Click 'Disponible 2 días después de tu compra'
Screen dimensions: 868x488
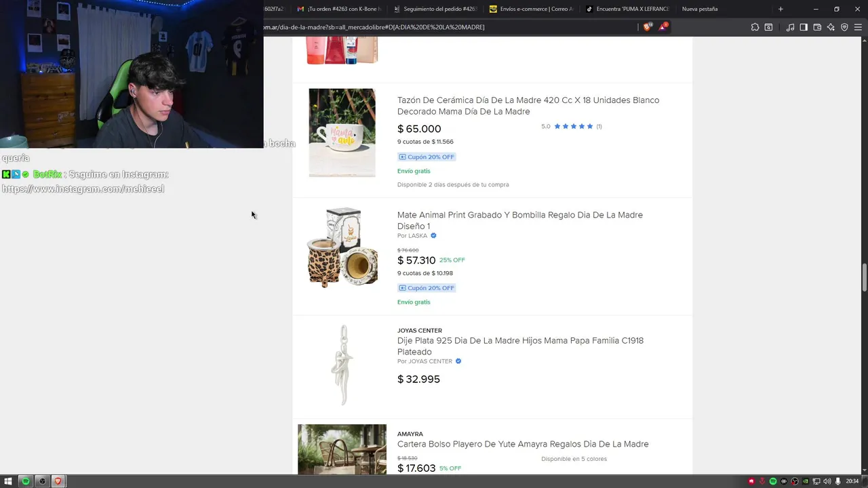(453, 184)
